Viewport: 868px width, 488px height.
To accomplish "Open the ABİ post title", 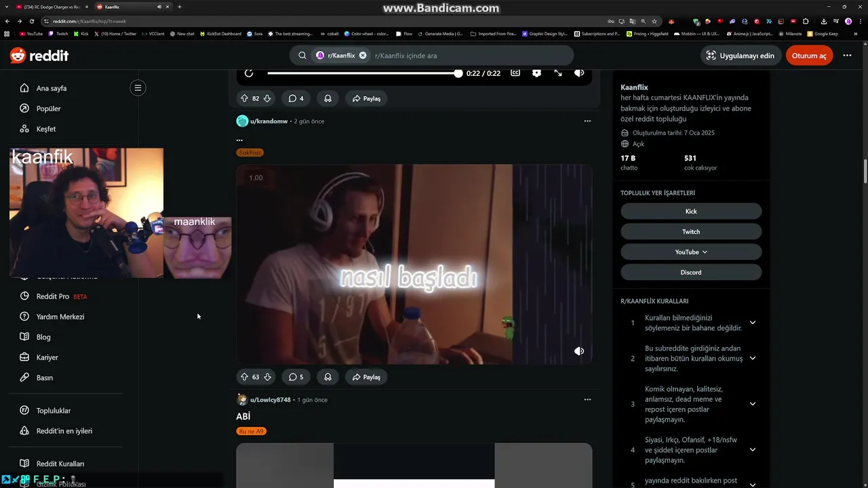I will [x=243, y=416].
